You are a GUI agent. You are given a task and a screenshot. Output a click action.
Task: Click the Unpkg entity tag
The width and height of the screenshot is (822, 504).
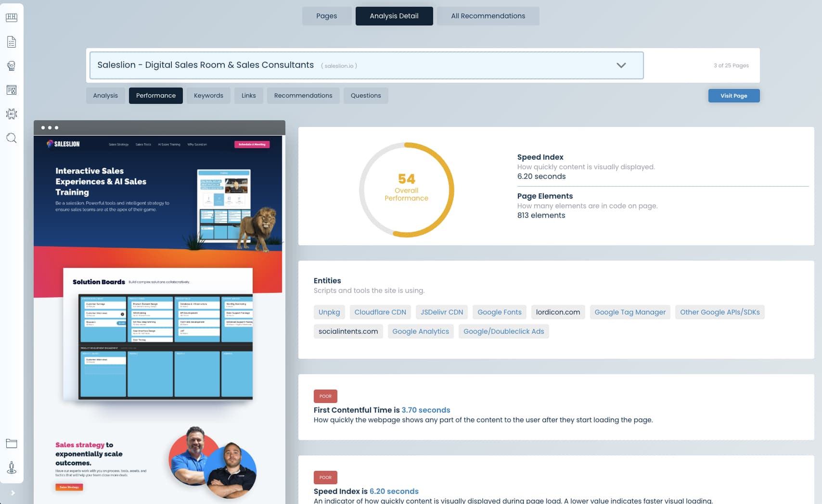click(329, 312)
